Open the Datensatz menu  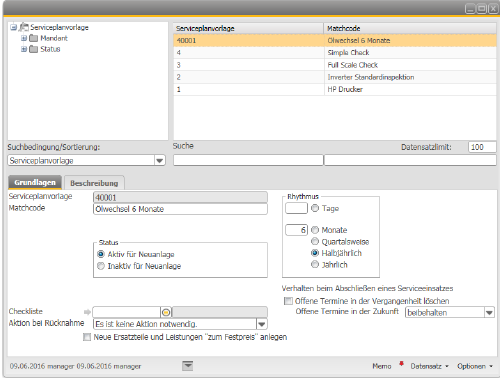(429, 366)
